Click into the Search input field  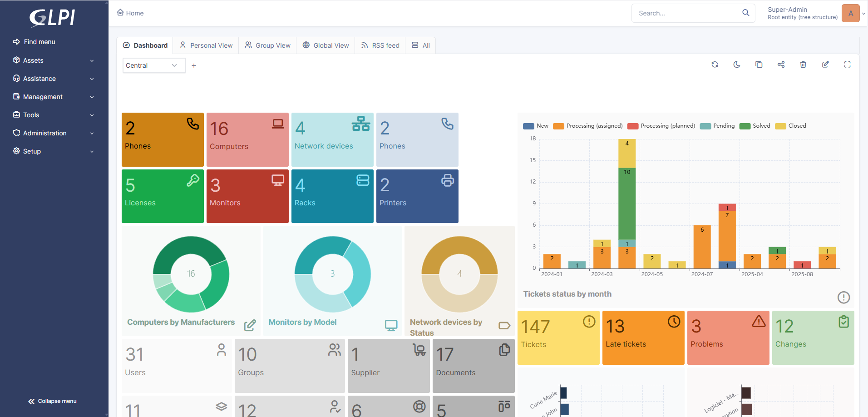(x=686, y=13)
